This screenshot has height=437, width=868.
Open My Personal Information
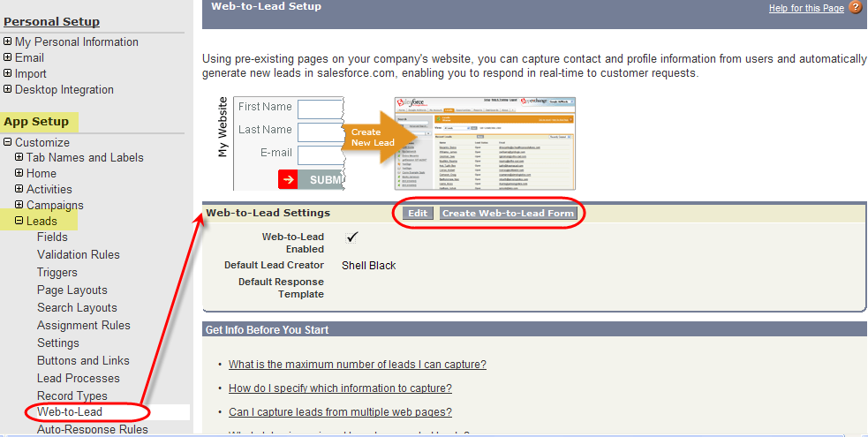(x=77, y=42)
